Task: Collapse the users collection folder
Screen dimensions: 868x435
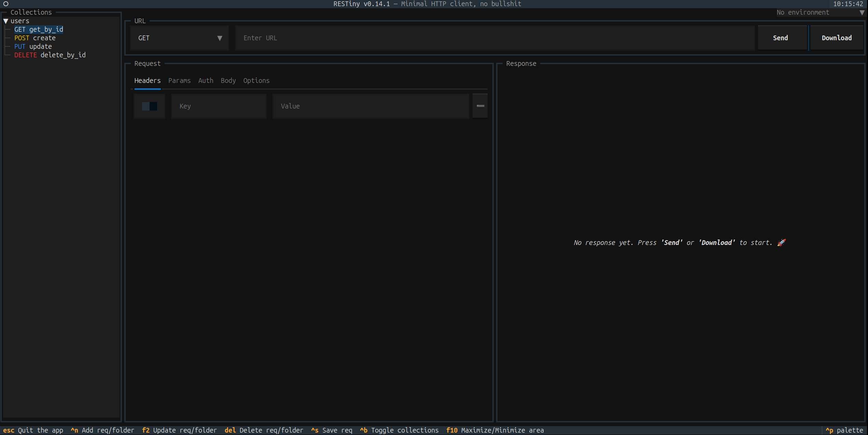Action: click(6, 21)
